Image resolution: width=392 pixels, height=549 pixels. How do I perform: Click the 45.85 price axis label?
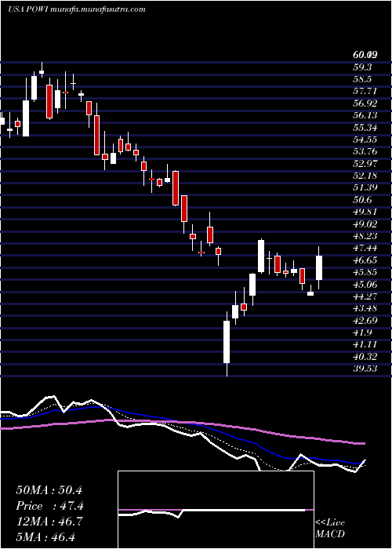coord(366,272)
